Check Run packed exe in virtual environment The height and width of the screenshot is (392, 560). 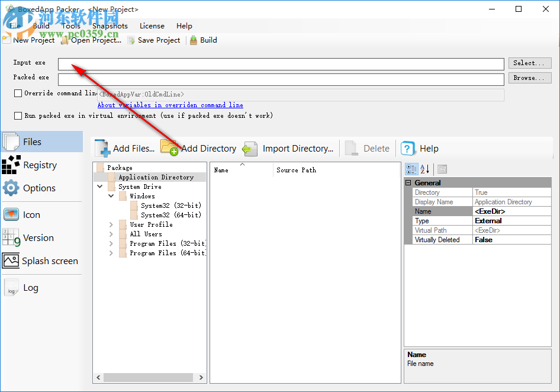tap(18, 116)
